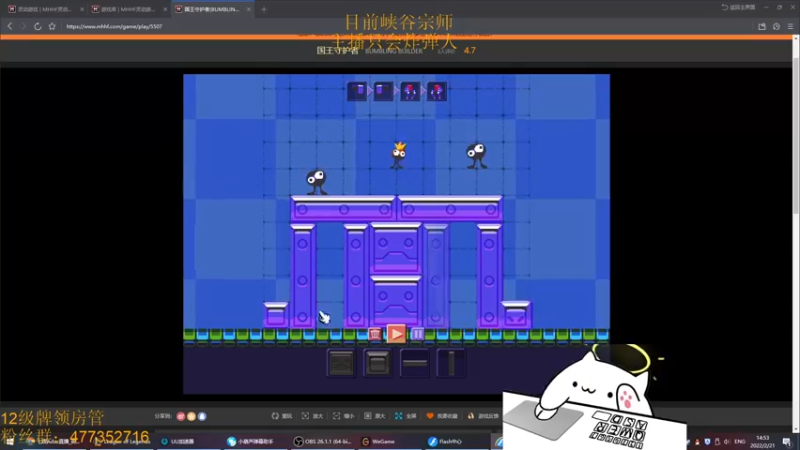Share via the blue QQ icon
800x450 pixels.
[202, 416]
